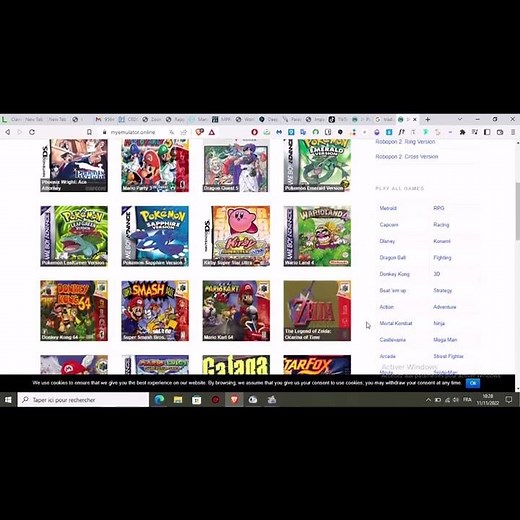Image resolution: width=520 pixels, height=520 pixels.
Task: Open the Brave wallet icon
Action: tap(500, 132)
